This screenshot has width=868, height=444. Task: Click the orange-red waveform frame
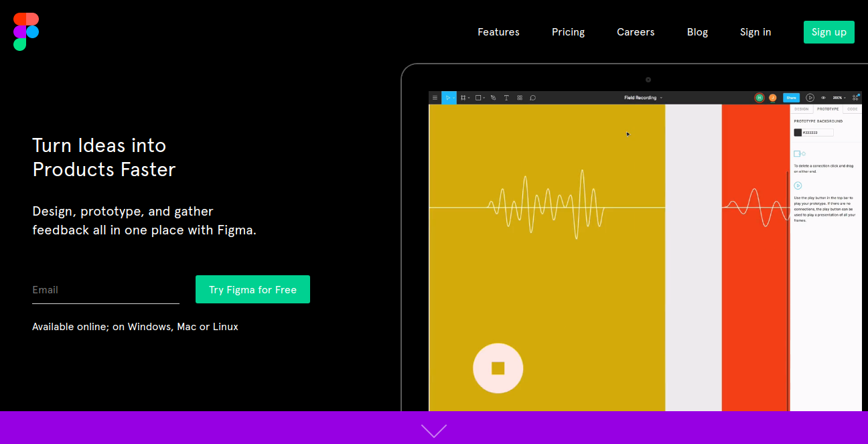pyautogui.click(x=755, y=258)
